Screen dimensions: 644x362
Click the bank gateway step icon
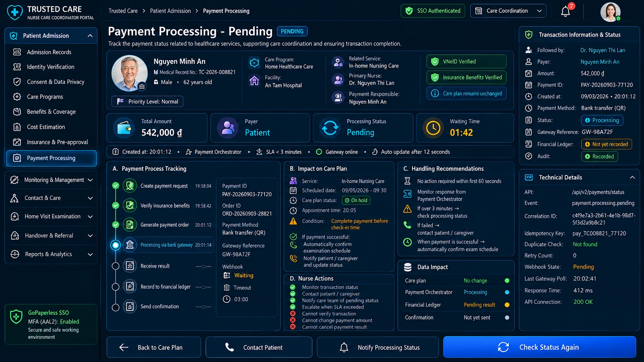click(x=130, y=245)
